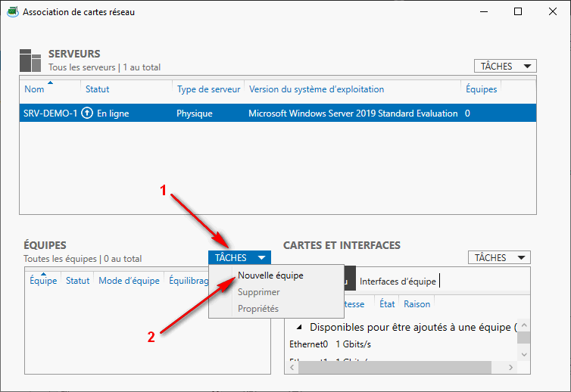Maximize the Association de cartes réseau window
The width and height of the screenshot is (571, 392).
pyautogui.click(x=518, y=12)
